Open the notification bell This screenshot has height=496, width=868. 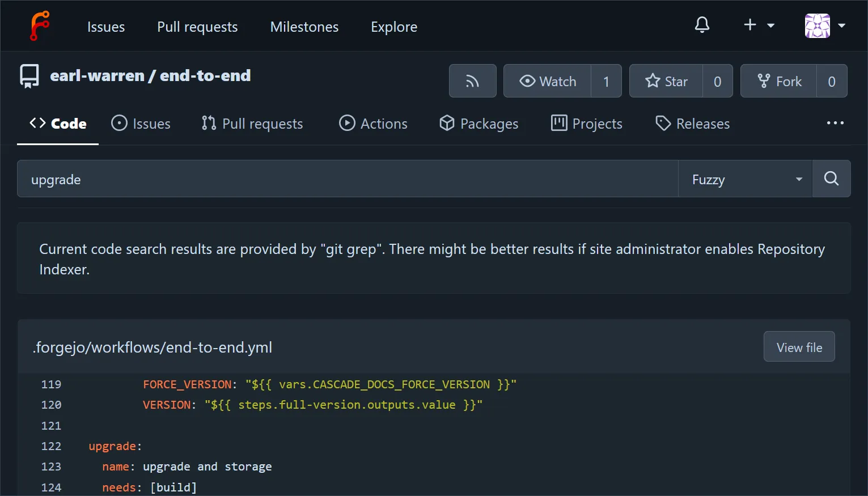pyautogui.click(x=702, y=25)
